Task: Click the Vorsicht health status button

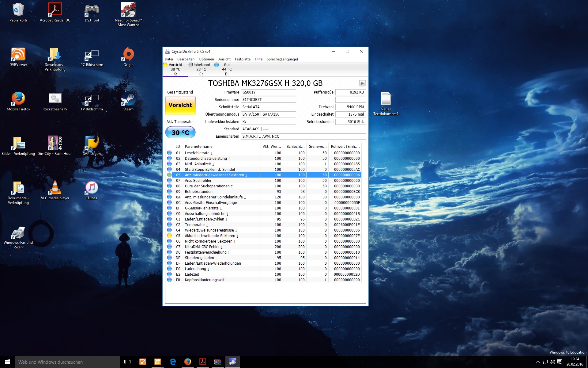Action: 180,105
